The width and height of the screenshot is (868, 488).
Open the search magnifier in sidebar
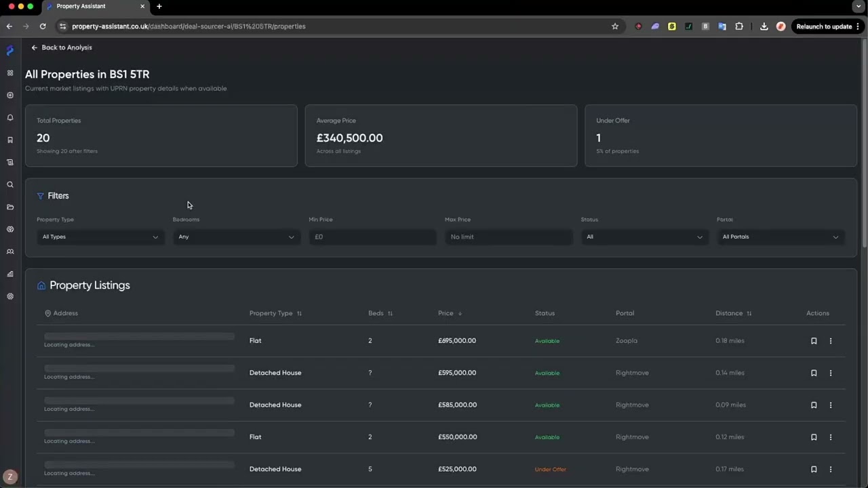10,184
